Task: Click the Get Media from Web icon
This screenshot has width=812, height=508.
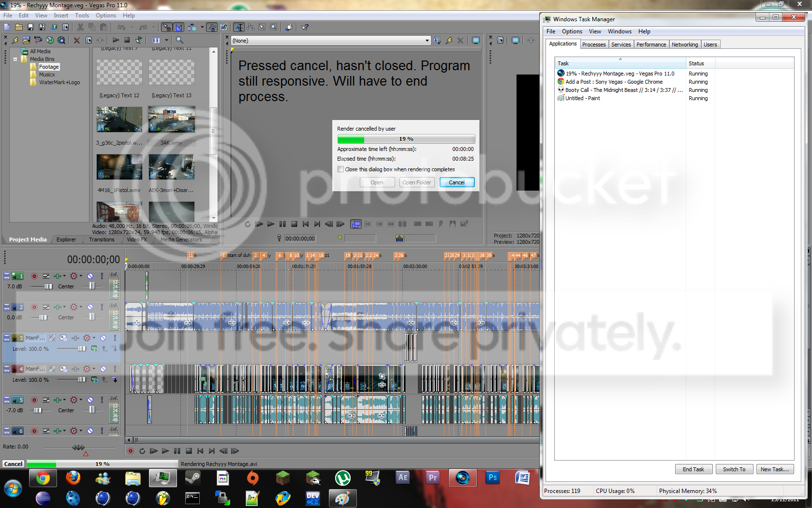Action: pos(61,40)
